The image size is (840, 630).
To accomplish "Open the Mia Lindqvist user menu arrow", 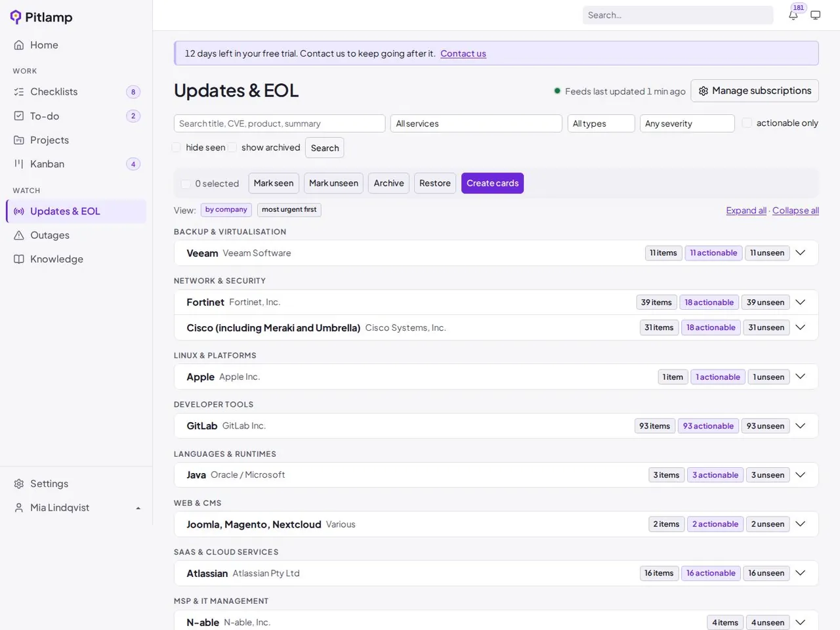I will (x=138, y=508).
